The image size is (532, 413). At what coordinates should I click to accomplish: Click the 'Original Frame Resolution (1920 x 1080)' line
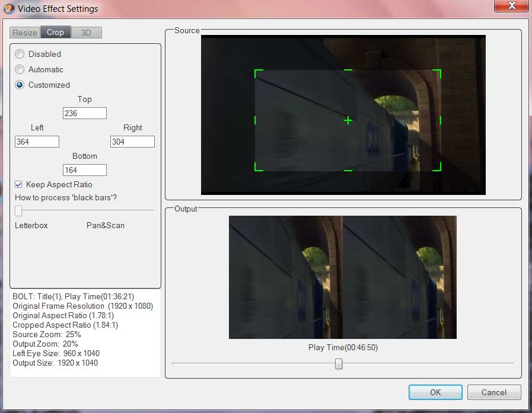[83, 306]
